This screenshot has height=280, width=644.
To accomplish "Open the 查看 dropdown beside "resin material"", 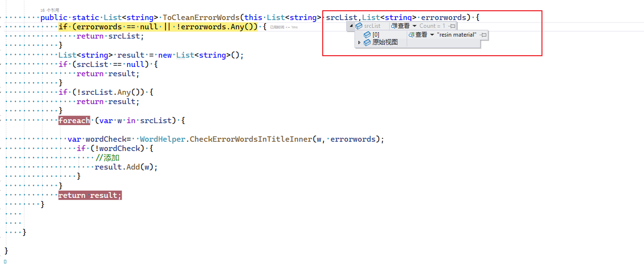I will coord(432,35).
